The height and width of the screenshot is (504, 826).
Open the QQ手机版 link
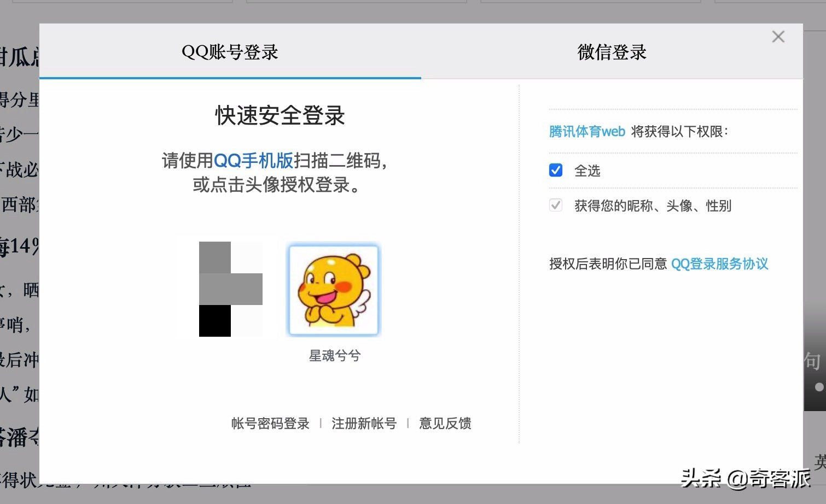pos(253,160)
